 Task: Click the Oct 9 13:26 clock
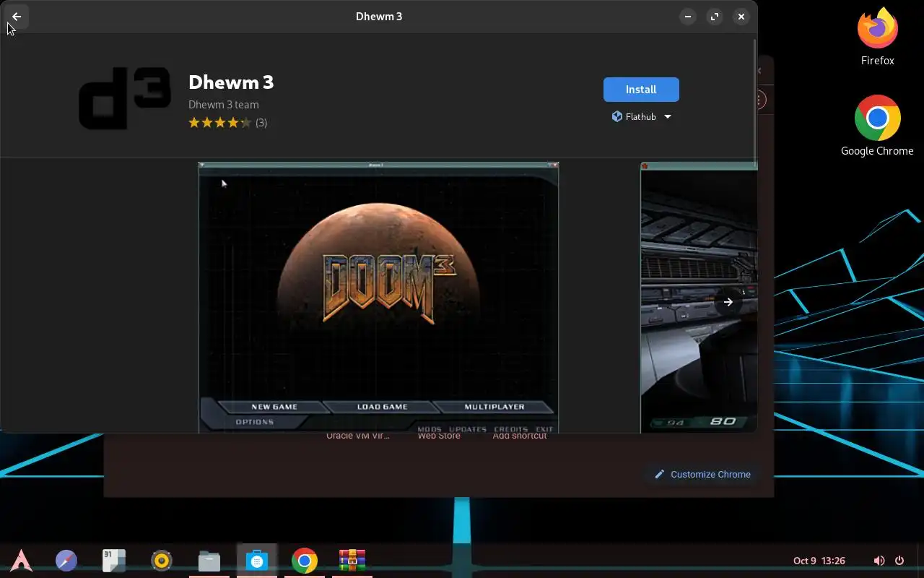pyautogui.click(x=819, y=561)
